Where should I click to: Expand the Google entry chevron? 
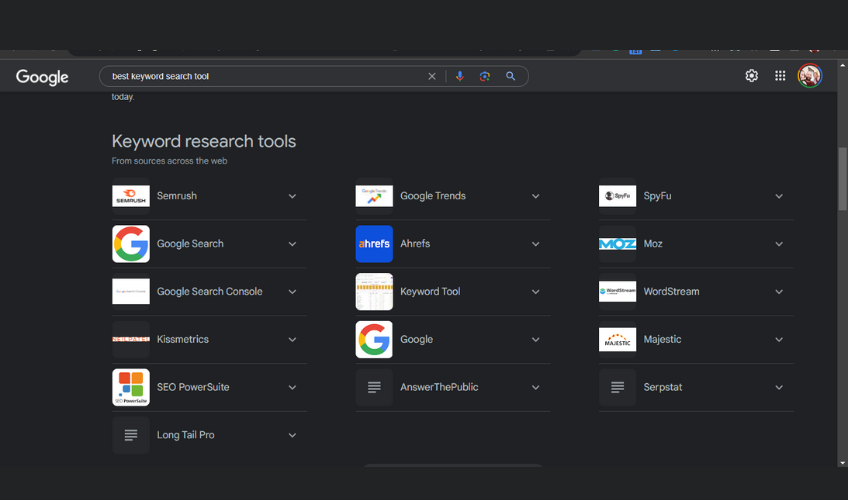pyautogui.click(x=535, y=340)
